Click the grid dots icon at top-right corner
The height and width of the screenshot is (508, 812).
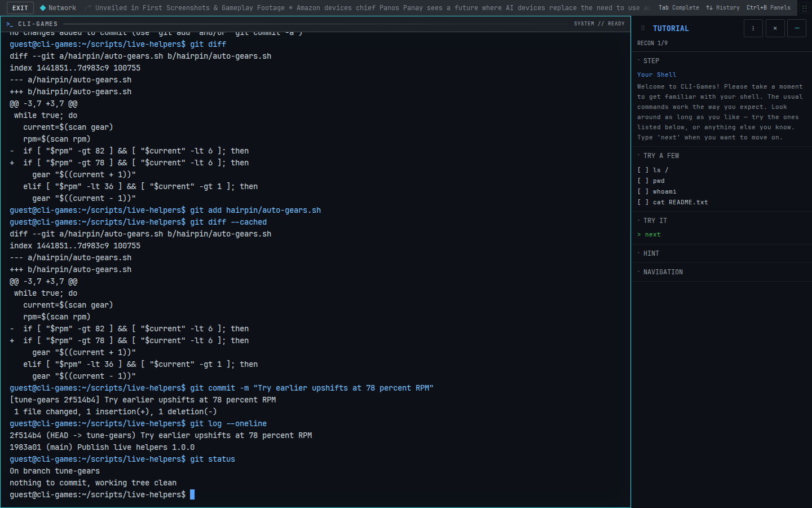tap(805, 8)
